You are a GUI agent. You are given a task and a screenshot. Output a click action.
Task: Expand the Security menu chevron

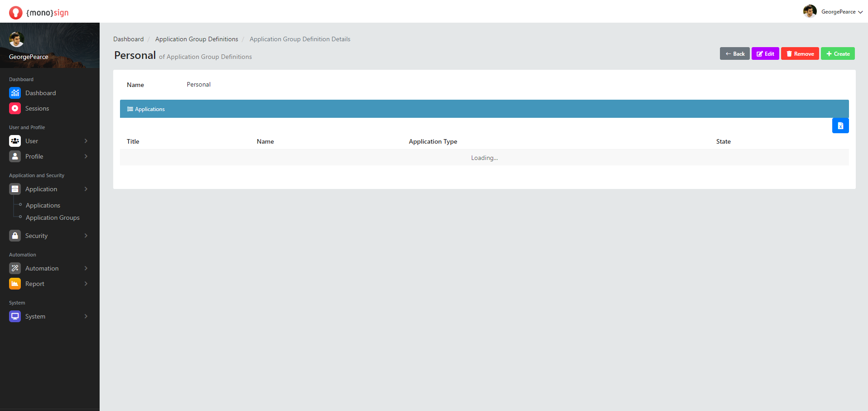86,236
